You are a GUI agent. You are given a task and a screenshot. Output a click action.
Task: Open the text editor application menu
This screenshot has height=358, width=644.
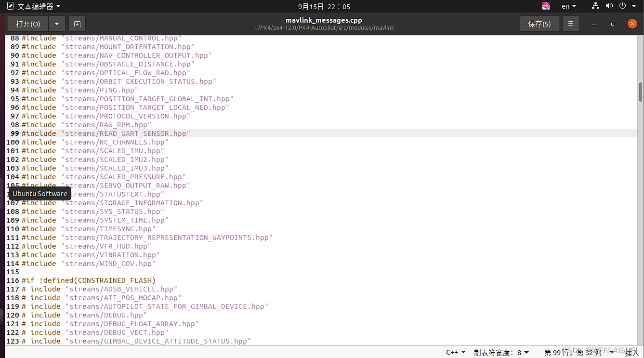34,6
